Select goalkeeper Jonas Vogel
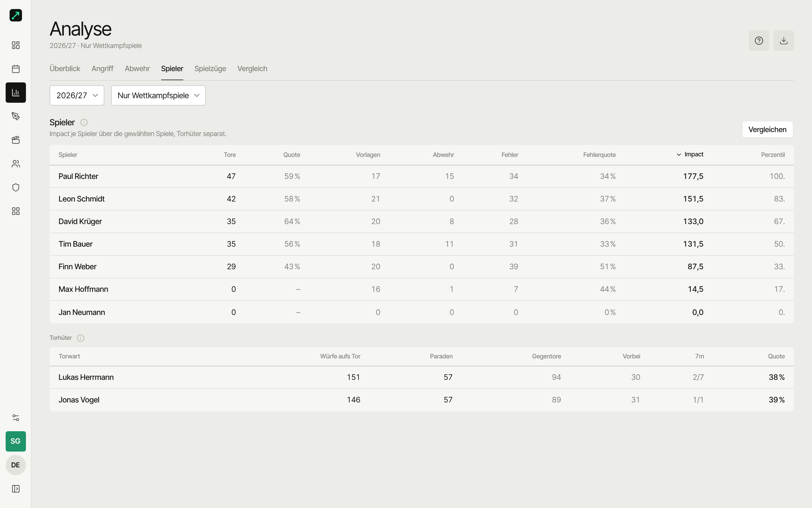This screenshot has width=812, height=508. click(x=422, y=400)
